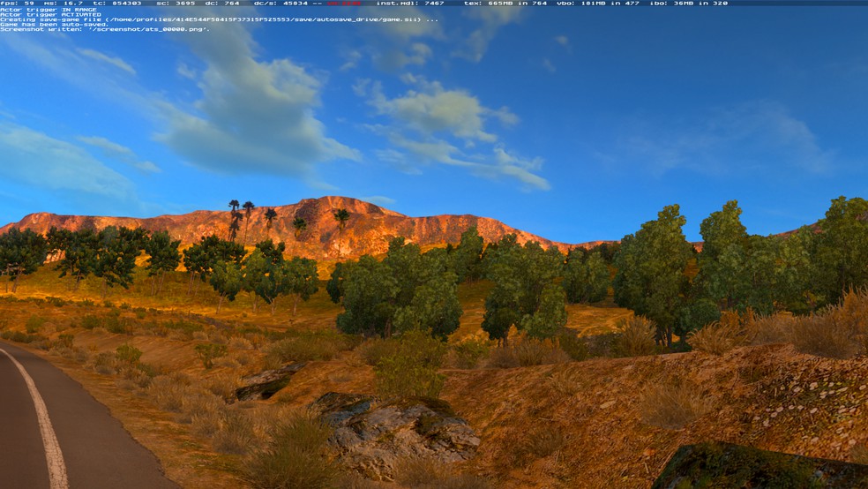868x489 pixels.
Task: Click the 'Creating save-game file' console message
Action: coord(219,19)
